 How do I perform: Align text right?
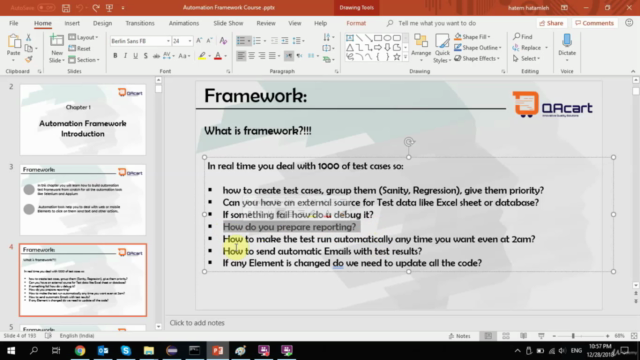pyautogui.click(x=262, y=56)
